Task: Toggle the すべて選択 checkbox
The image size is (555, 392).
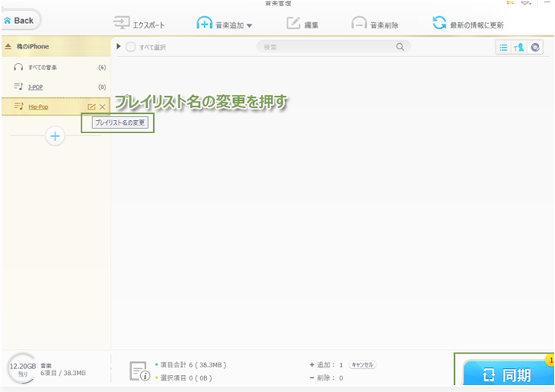Action: point(130,47)
